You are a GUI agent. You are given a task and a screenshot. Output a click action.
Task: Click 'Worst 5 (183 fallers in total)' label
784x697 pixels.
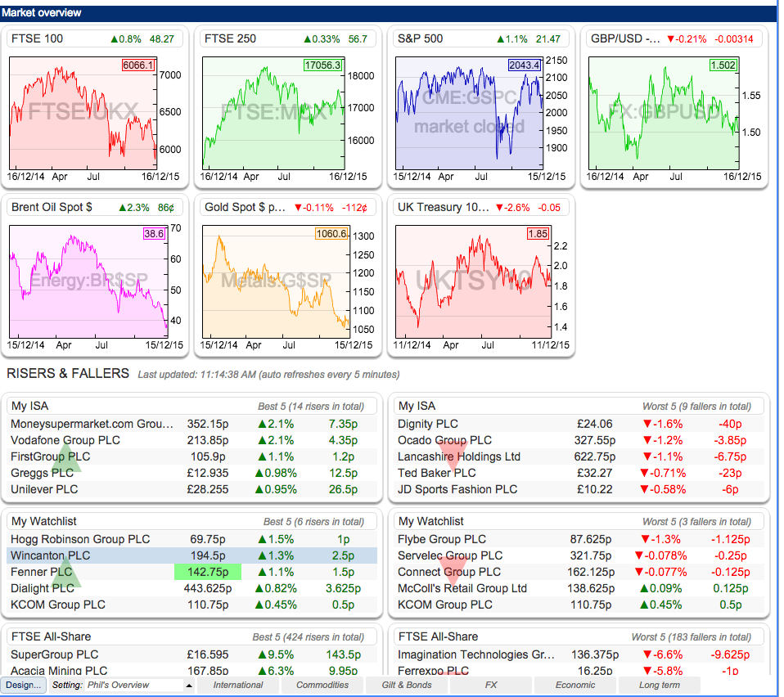click(691, 637)
